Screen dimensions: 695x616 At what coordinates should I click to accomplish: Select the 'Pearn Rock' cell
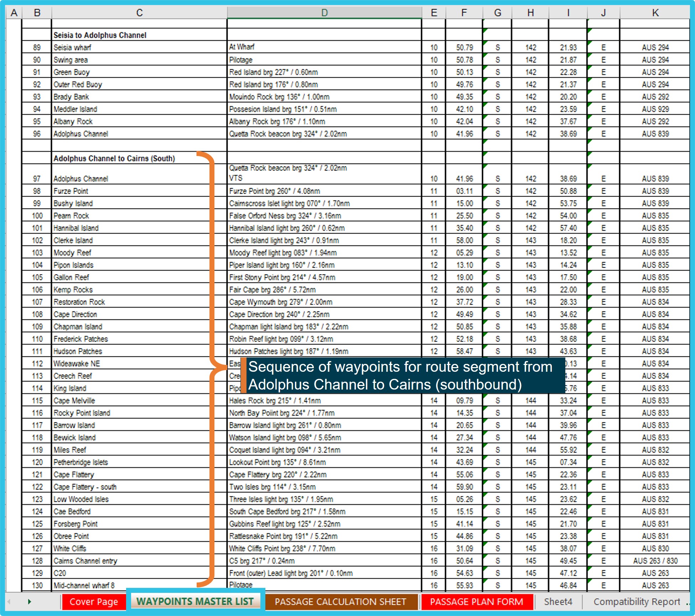(139, 215)
